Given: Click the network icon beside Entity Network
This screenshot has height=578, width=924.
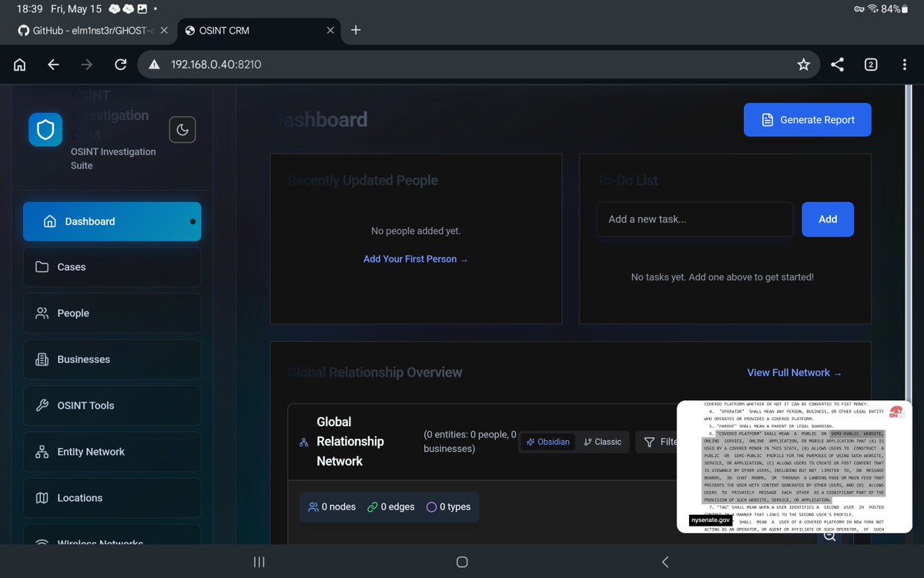Looking at the screenshot, I should (x=42, y=452).
